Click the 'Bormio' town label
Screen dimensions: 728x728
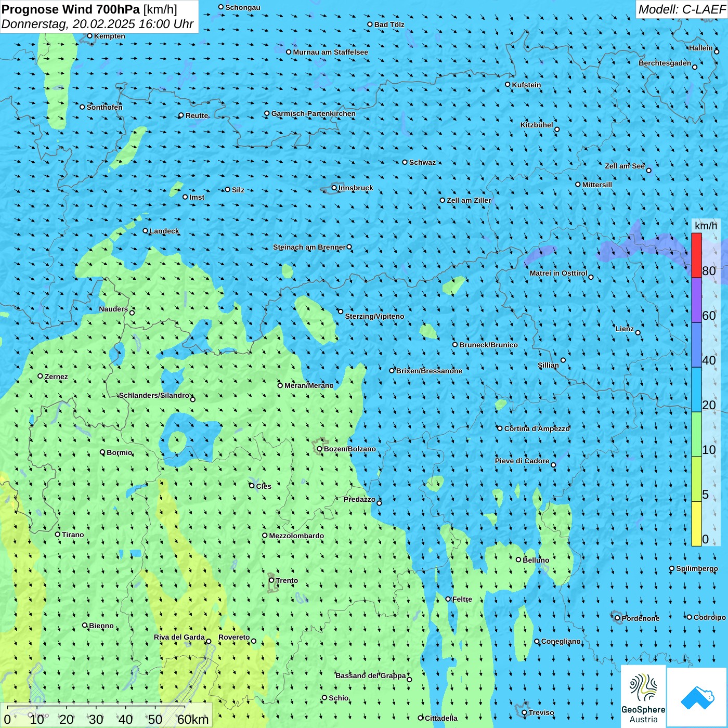coord(120,452)
